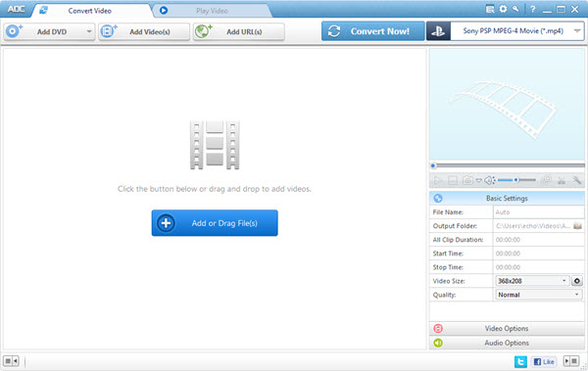Image resolution: width=588 pixels, height=371 pixels.
Task: Open the Twitter icon in status bar
Action: click(x=520, y=361)
